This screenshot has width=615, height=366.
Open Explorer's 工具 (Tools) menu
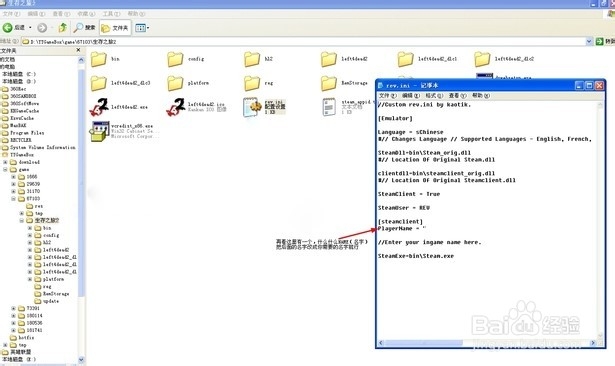point(111,14)
